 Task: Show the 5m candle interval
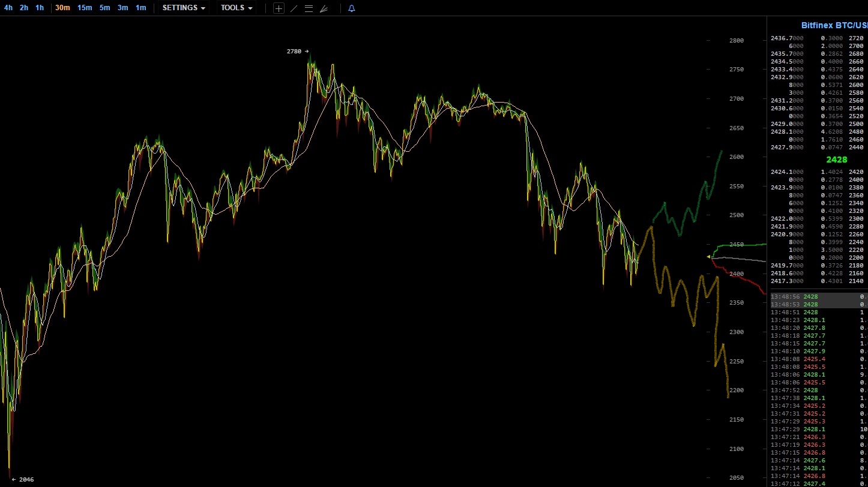(x=105, y=8)
